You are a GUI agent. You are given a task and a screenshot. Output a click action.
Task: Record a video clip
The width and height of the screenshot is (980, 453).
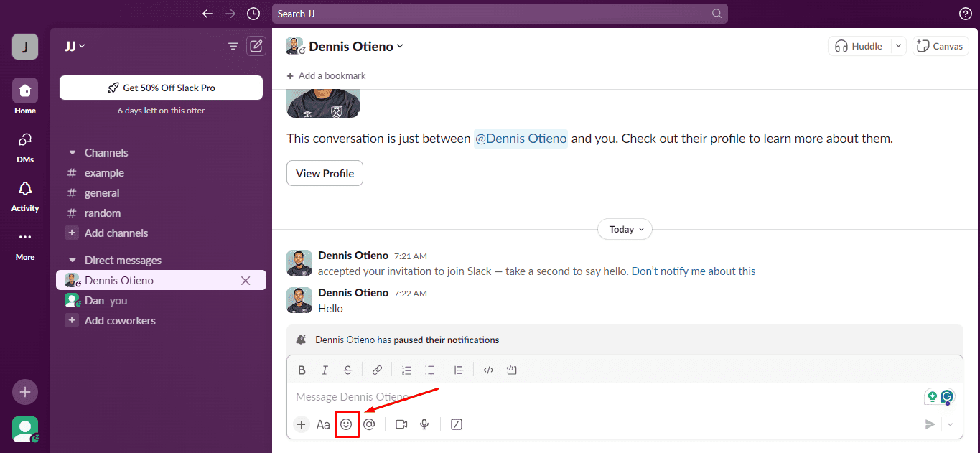click(x=401, y=424)
